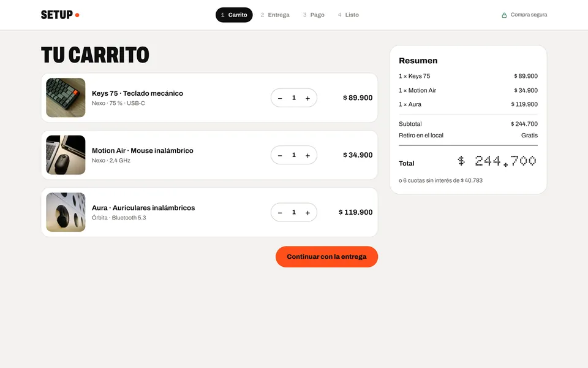Click the Nexo · 2,4 GHz subtitle
This screenshot has height=368, width=588.
pos(111,160)
